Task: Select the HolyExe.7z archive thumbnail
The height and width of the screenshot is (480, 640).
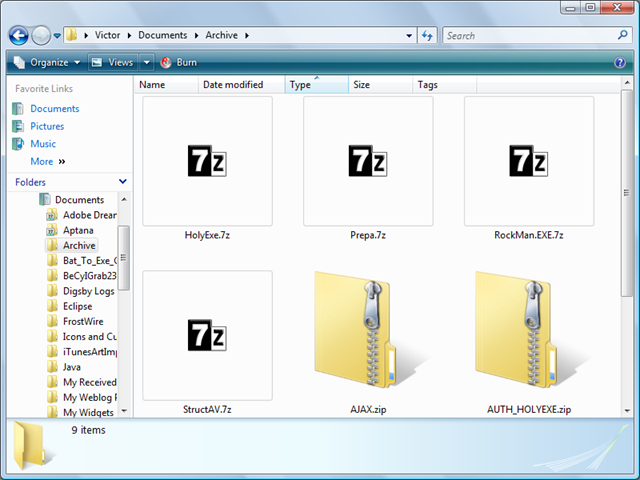Action: point(207,161)
